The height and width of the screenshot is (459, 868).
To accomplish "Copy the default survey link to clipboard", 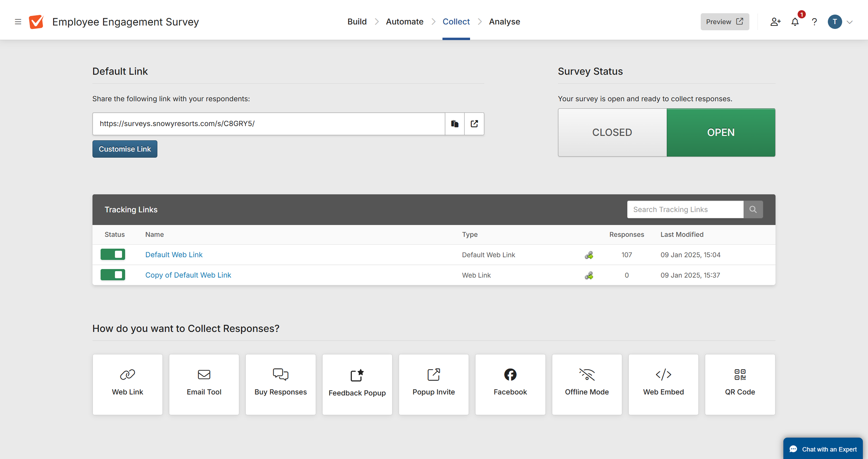I will click(454, 124).
